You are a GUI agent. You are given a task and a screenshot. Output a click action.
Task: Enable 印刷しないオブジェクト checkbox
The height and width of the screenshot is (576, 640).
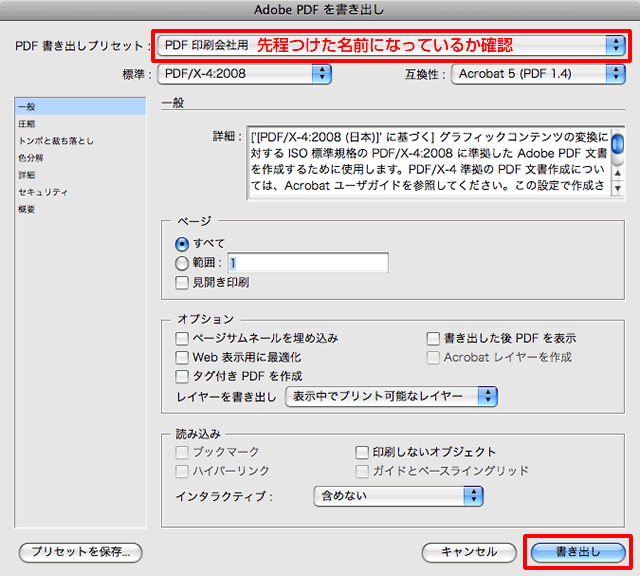[x=362, y=452]
